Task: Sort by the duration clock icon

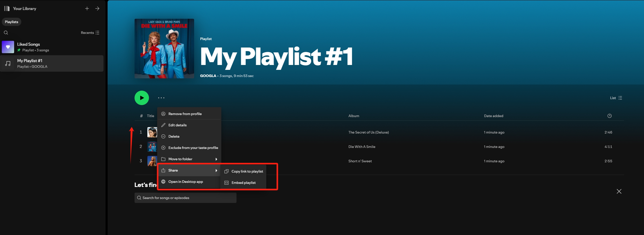Action: coord(610,116)
